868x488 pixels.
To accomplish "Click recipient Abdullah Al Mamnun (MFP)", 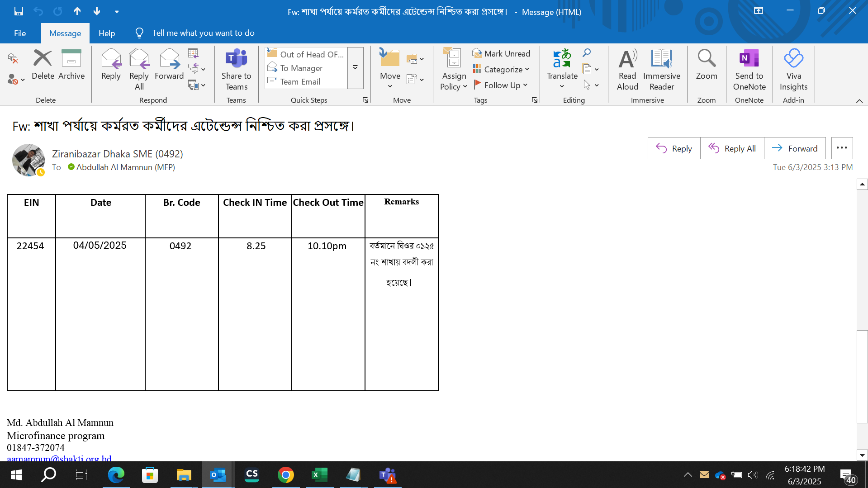I will 125,167.
